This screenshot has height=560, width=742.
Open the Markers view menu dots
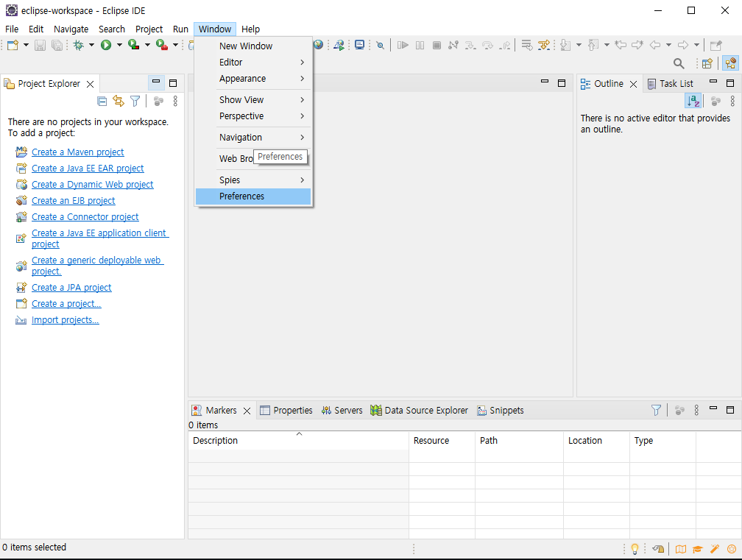(696, 410)
